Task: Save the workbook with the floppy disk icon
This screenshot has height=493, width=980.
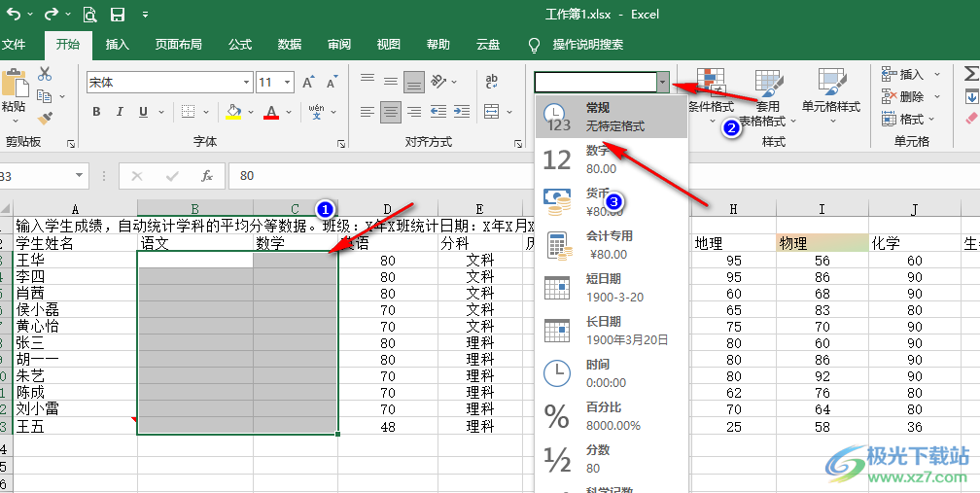Action: pos(117,14)
